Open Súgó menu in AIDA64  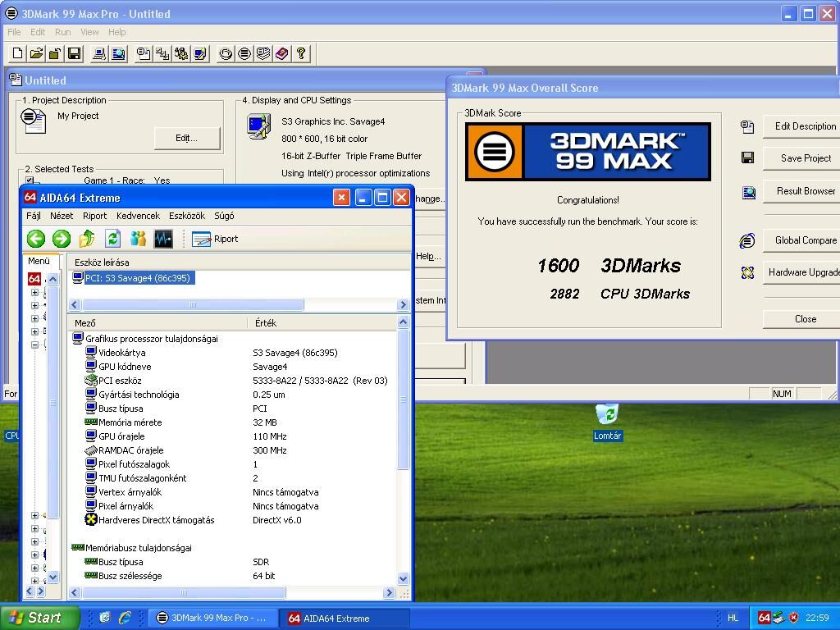tap(224, 216)
